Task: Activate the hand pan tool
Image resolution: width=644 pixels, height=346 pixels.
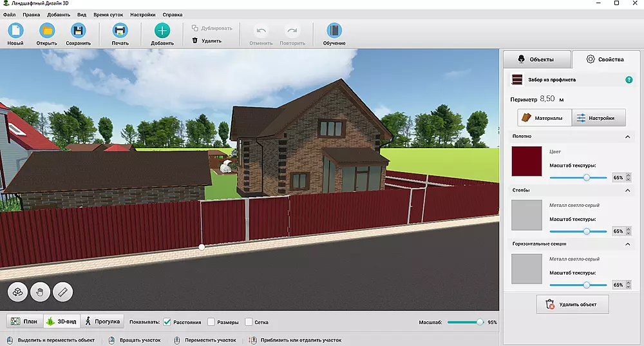Action: click(x=40, y=292)
